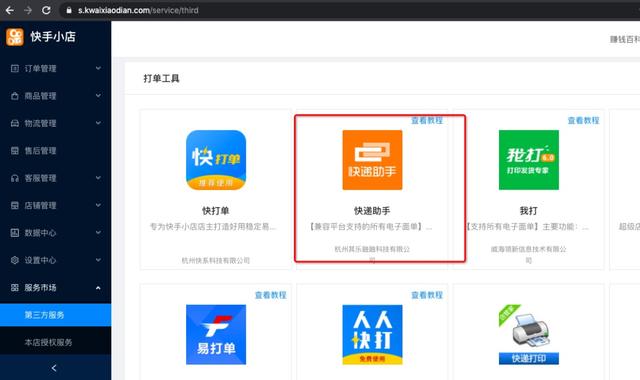Image resolution: width=640 pixels, height=380 pixels.
Task: Click the 杭州快系科技有限公司 company text
Action: point(216,260)
